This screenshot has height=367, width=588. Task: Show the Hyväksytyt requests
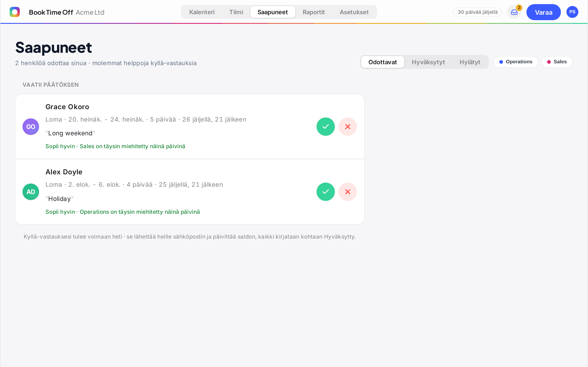click(428, 62)
